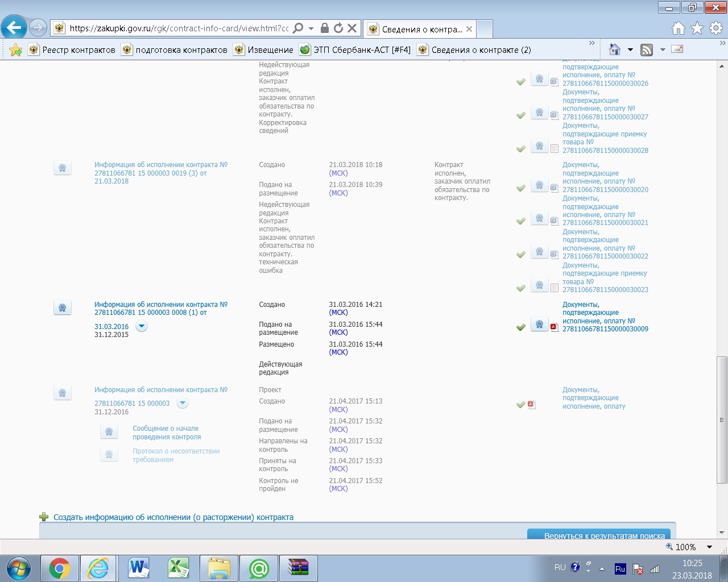Image resolution: width=728 pixels, height=582 pixels.
Task: Open the "подготовка контрактов" favorite
Action: pyautogui.click(x=175, y=50)
